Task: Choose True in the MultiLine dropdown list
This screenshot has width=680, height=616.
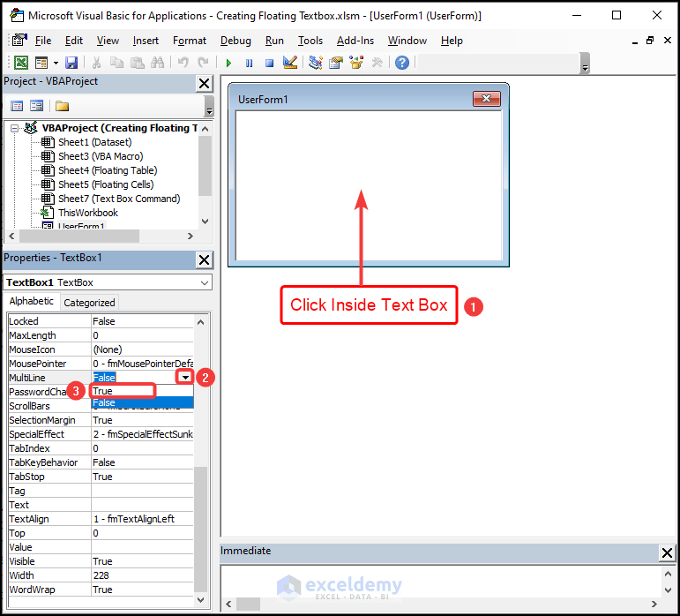Action: pyautogui.click(x=142, y=391)
